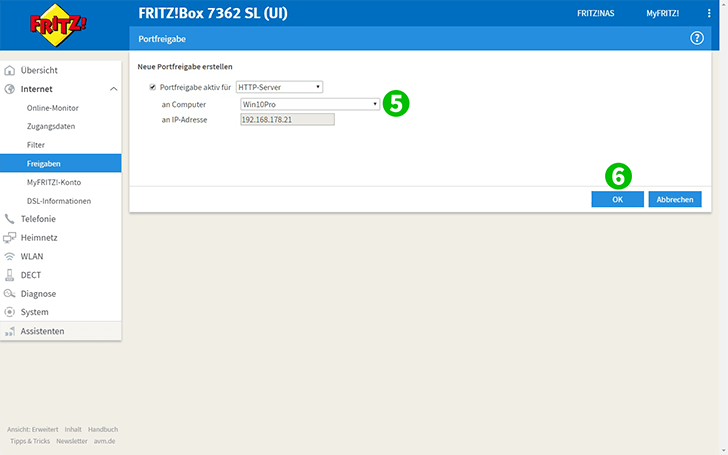Click the System gear icon
The height and width of the screenshot is (455, 728).
click(10, 312)
